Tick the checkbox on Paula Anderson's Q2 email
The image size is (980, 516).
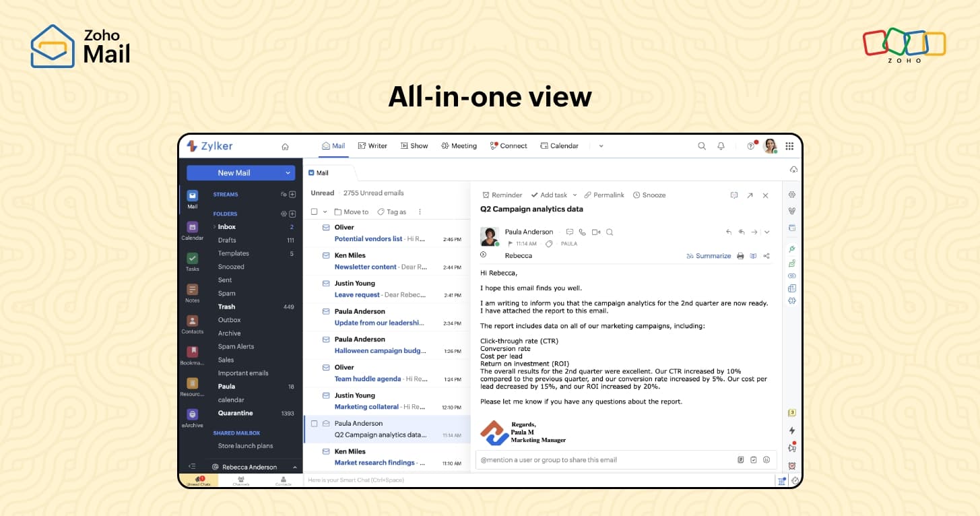(315, 424)
